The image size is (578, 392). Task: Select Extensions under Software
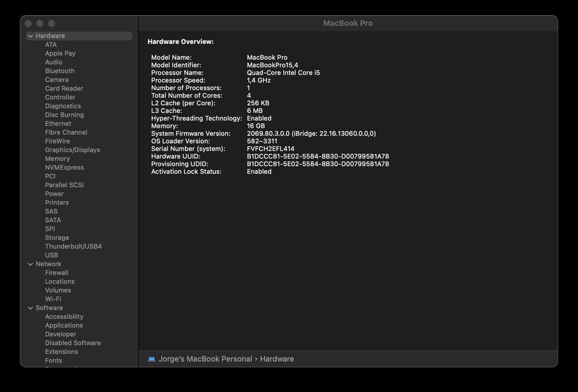pyautogui.click(x=62, y=352)
